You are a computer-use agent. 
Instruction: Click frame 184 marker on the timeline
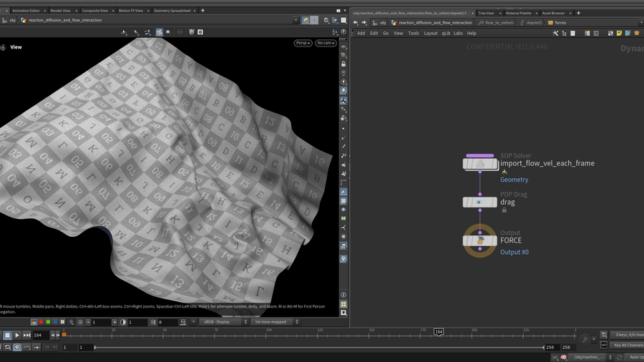tap(439, 332)
